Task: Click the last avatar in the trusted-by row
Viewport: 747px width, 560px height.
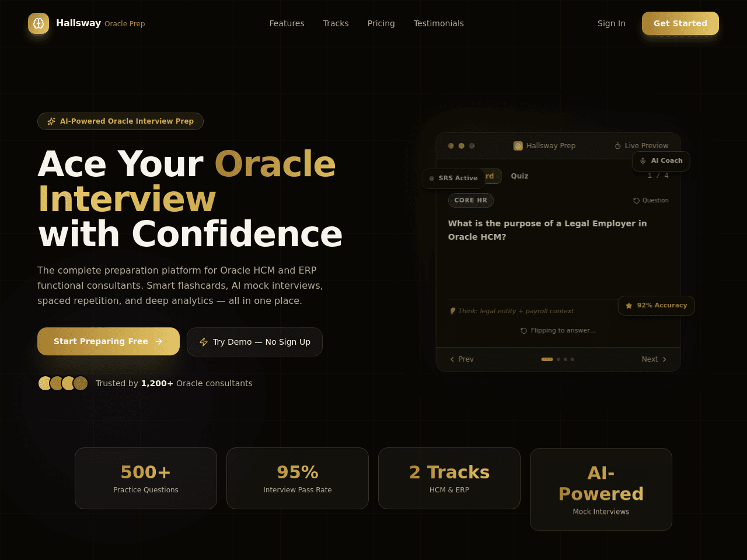Action: click(x=81, y=383)
